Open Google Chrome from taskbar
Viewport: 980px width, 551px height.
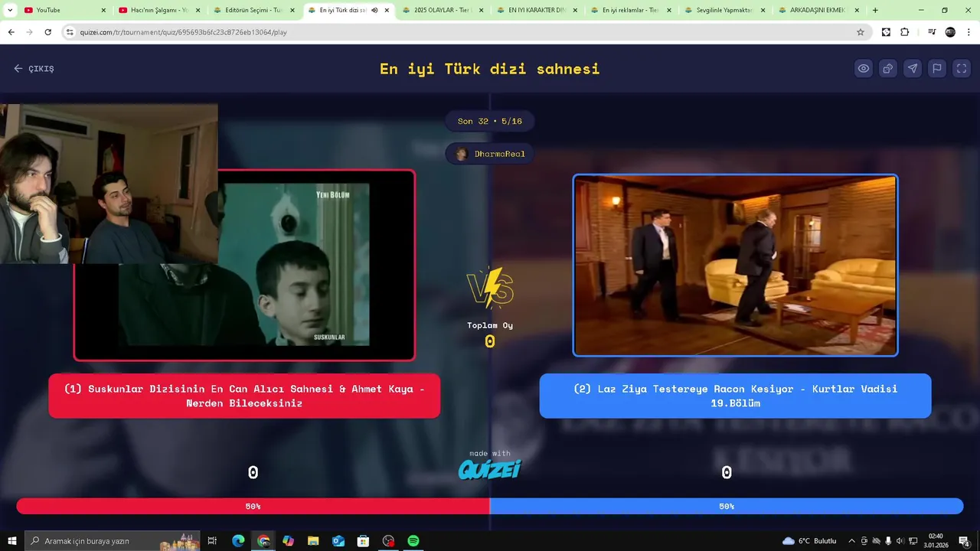263,541
